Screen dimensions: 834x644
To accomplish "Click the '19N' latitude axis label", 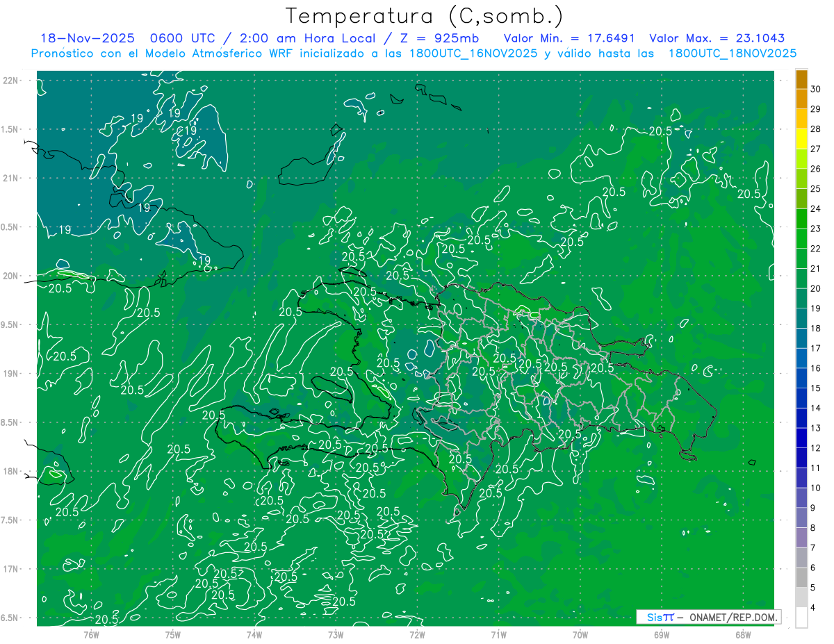I will (12, 374).
